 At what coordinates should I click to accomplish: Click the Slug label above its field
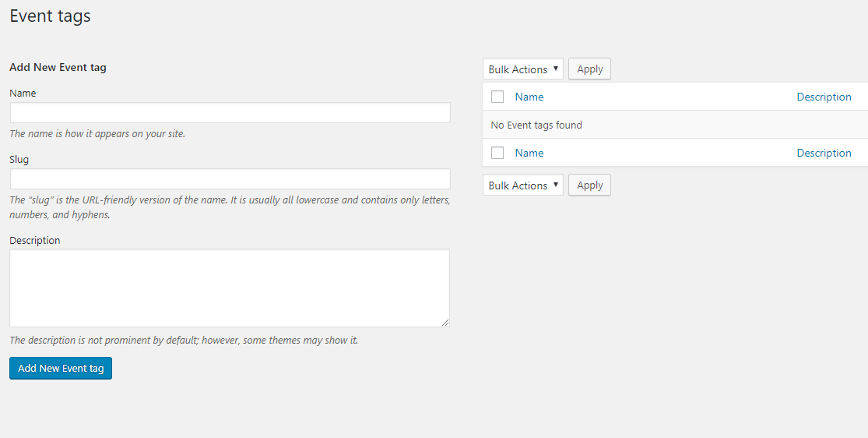[x=19, y=160]
